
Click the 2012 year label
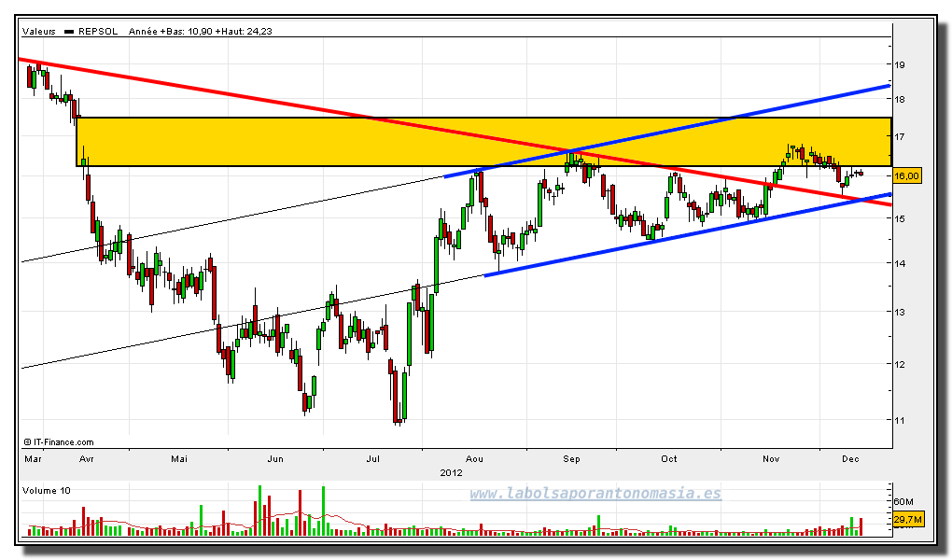pyautogui.click(x=451, y=472)
